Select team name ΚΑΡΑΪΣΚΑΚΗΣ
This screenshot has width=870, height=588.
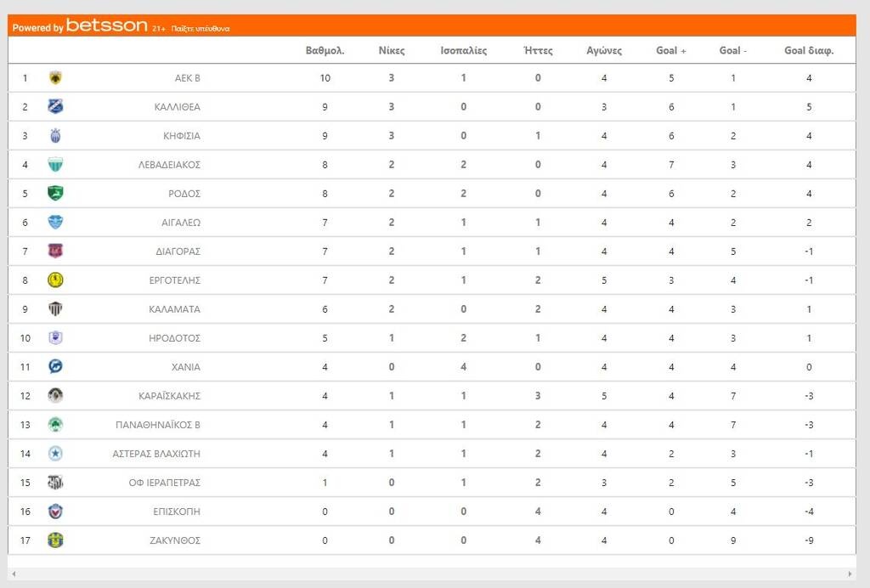169,395
